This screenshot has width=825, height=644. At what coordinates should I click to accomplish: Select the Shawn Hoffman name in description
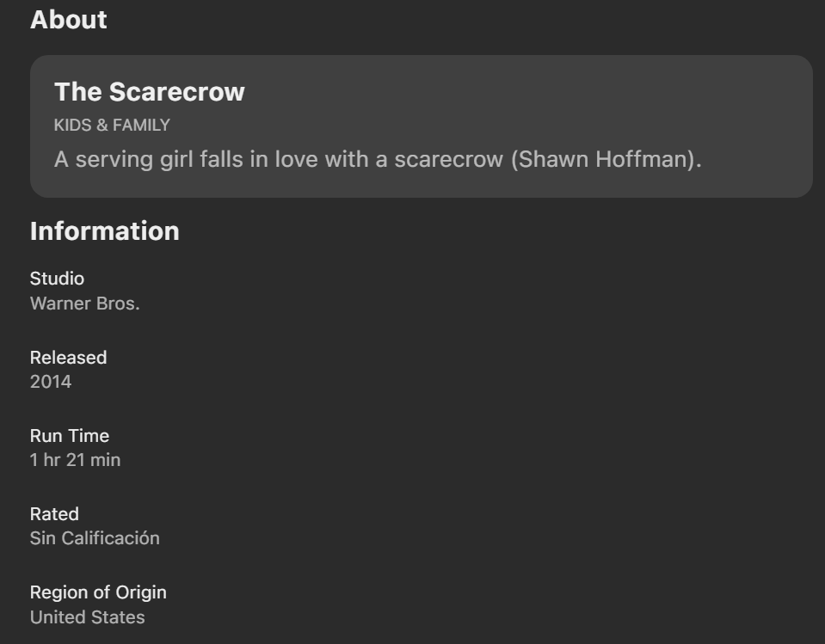click(604, 159)
